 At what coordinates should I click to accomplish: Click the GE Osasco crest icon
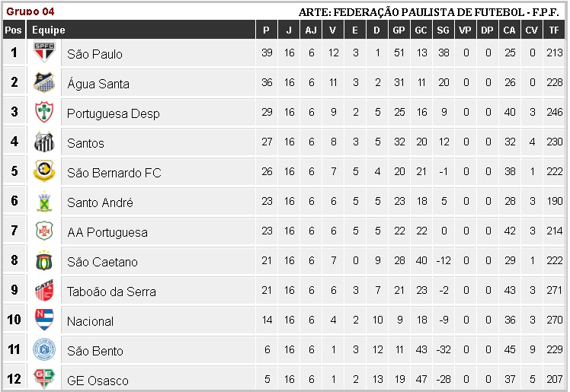pyautogui.click(x=43, y=378)
